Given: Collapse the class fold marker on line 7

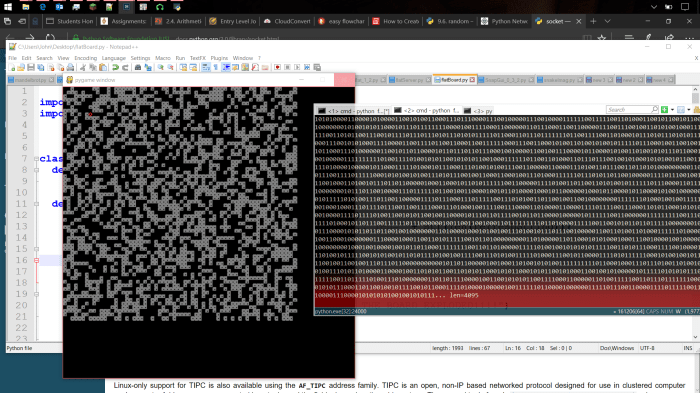Looking at the screenshot, I should tap(36, 159).
